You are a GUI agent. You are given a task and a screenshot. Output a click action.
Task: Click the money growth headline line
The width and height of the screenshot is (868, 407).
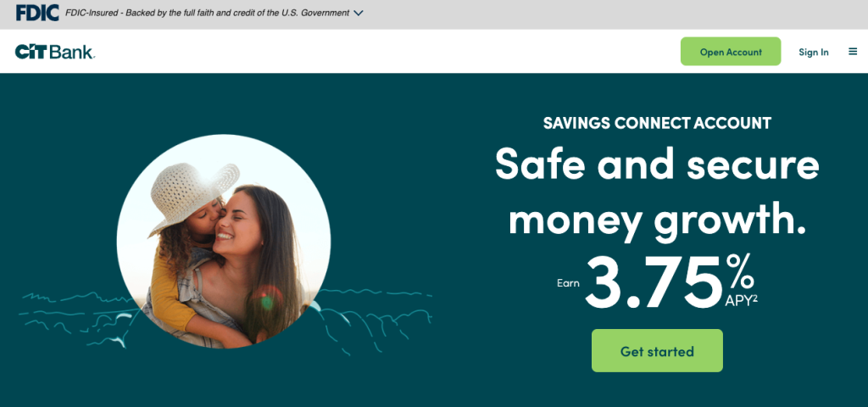point(657,219)
